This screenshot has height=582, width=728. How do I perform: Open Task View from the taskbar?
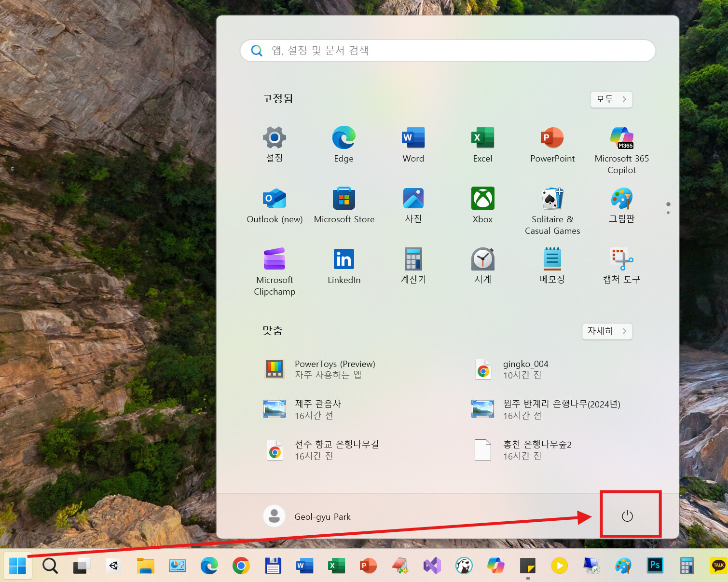pyautogui.click(x=82, y=566)
